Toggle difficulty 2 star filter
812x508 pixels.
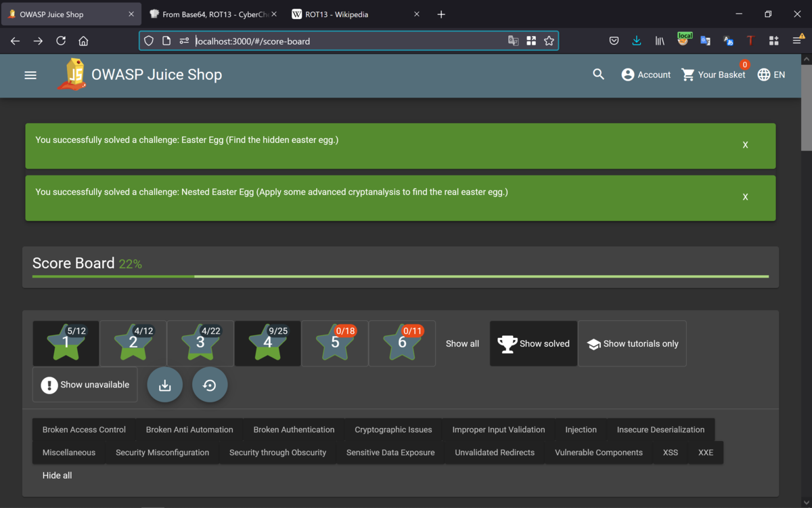point(133,343)
